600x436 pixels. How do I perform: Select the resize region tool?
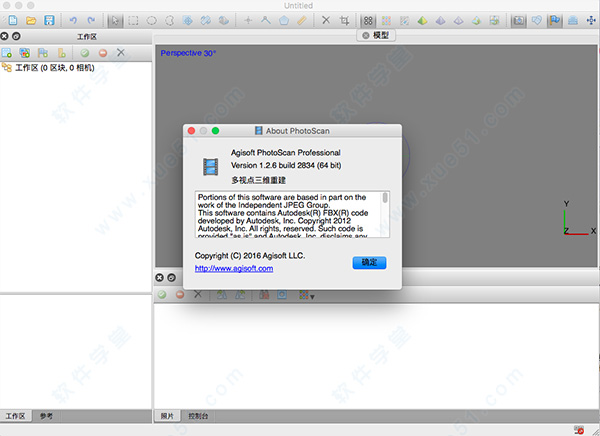(206, 20)
